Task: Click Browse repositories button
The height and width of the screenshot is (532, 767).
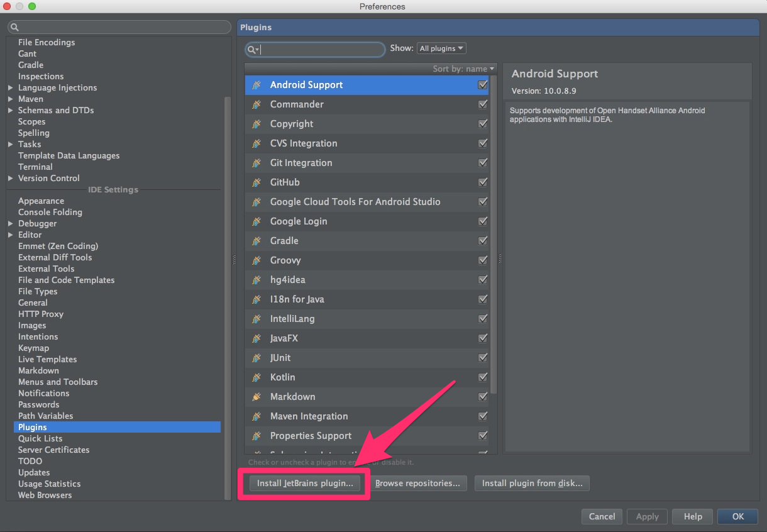Action: [x=417, y=483]
